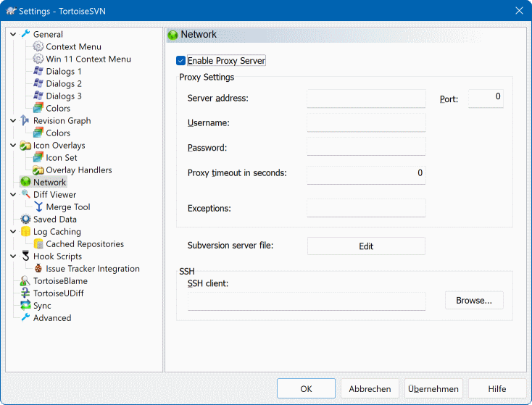Click the Hook Scripts hook icon
The width and height of the screenshot is (532, 405).
[25, 256]
